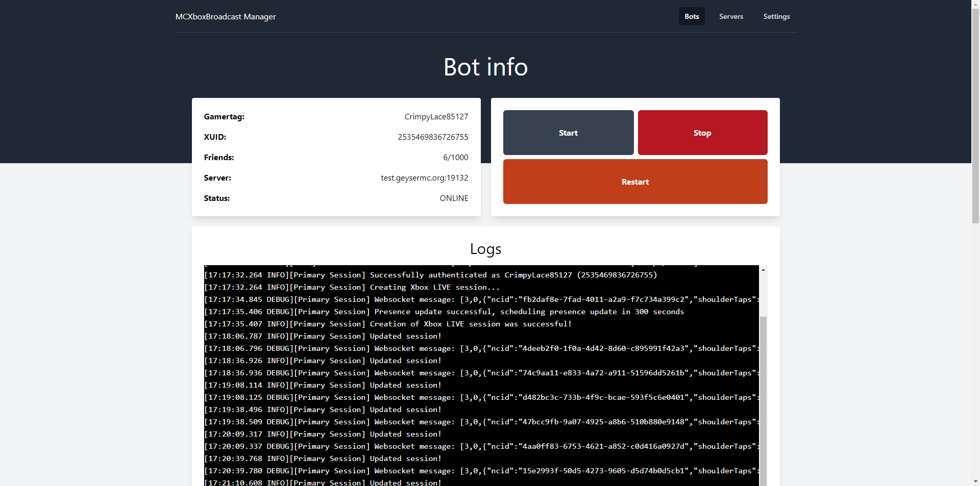
Task: Click the server address test.geysermc.org:19132
Action: 425,178
